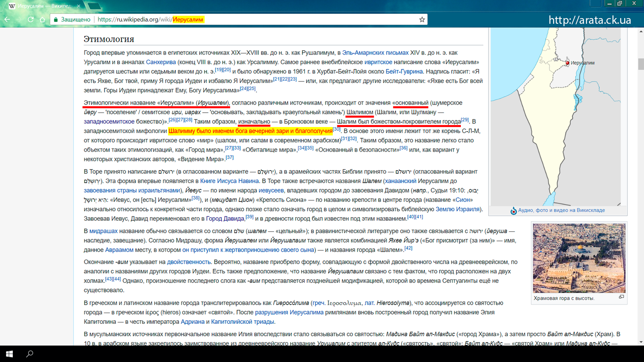Open Windows taskbar search
Viewport: 644px width, 362px height.
[x=29, y=354]
